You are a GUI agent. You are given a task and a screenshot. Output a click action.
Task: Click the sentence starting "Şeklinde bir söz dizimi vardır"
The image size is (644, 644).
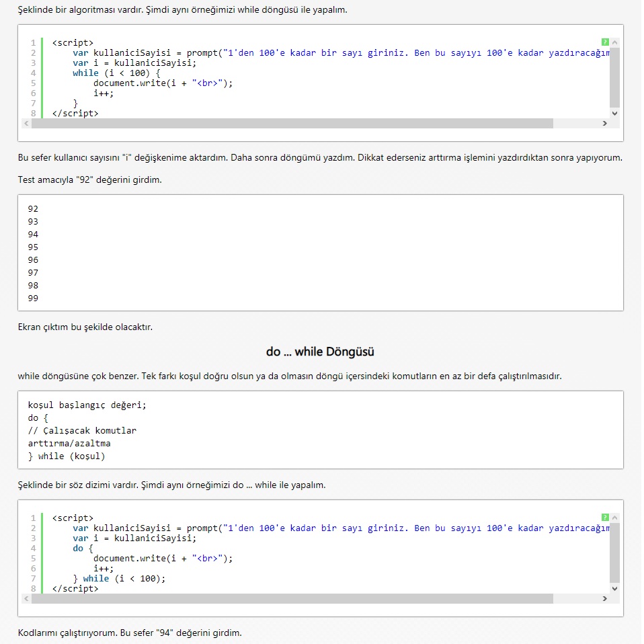[x=171, y=485]
